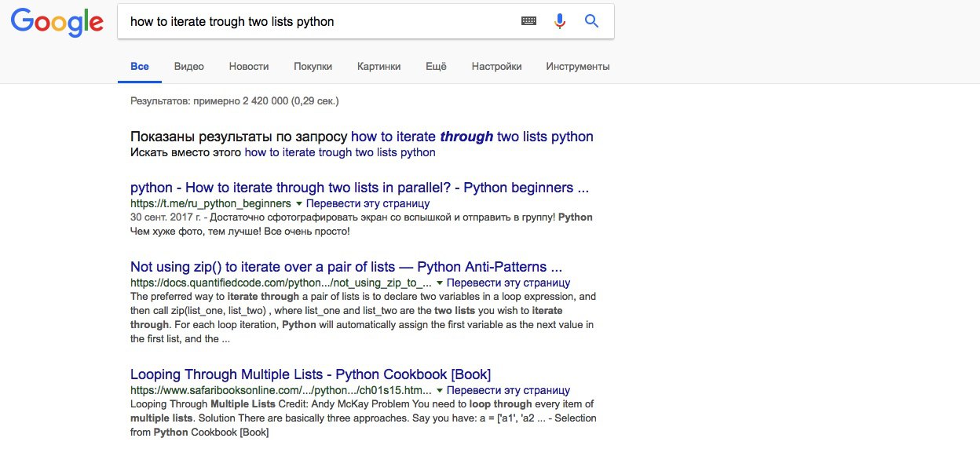
Task: Open 'How to iterate through two lists in parallel' result
Action: tap(360, 188)
